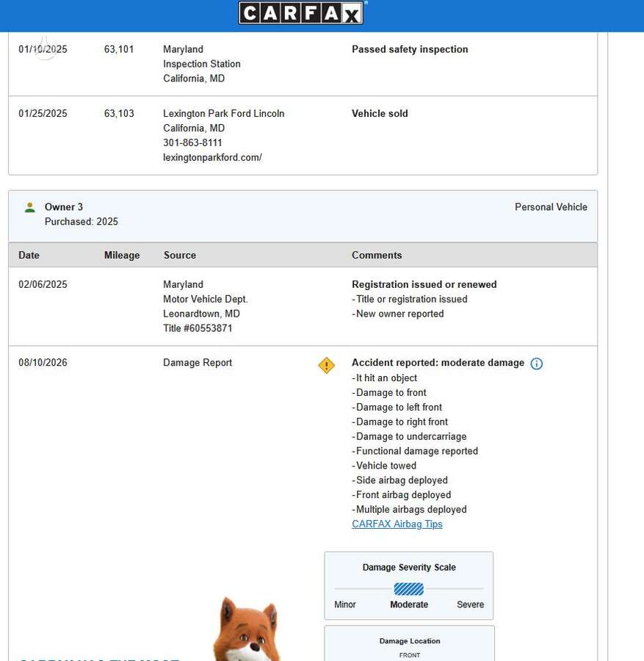644x661 pixels.
Task: Select date 01/25/2025
Action: click(43, 113)
